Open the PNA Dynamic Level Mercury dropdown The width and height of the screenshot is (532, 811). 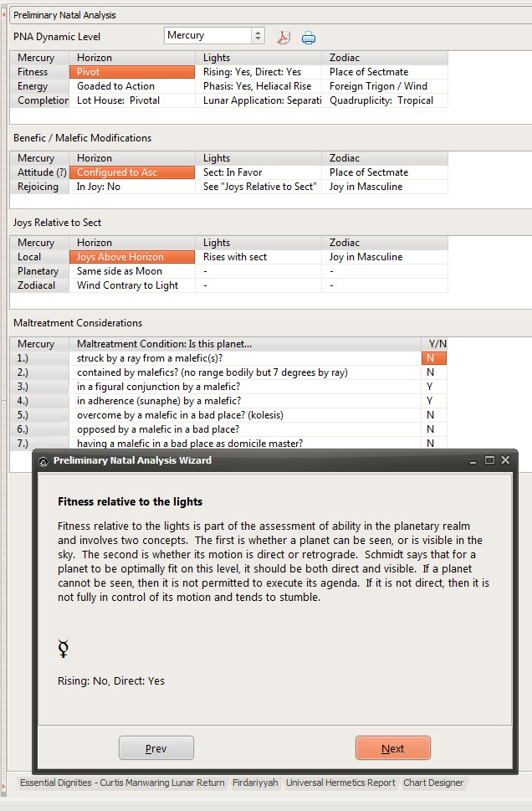(214, 36)
